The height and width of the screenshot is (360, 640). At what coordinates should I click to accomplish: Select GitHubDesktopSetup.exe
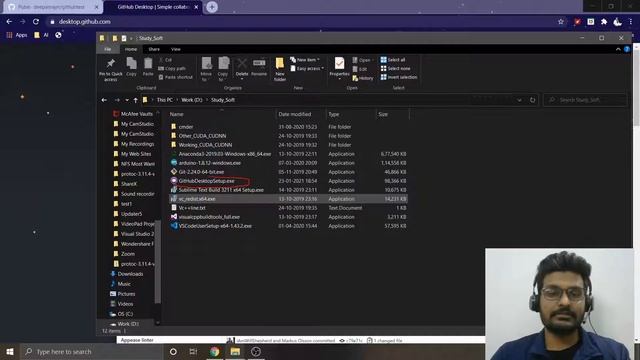pyautogui.click(x=206, y=181)
